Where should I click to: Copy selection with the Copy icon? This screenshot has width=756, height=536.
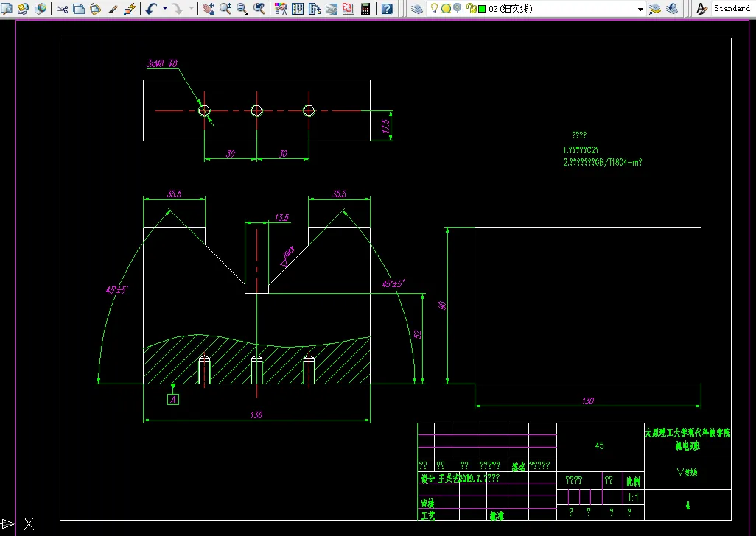pos(79,9)
